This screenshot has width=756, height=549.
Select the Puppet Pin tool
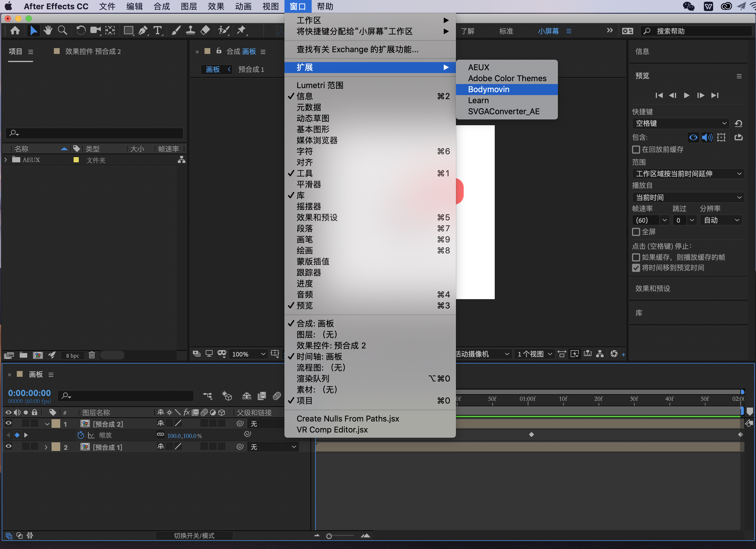click(241, 30)
